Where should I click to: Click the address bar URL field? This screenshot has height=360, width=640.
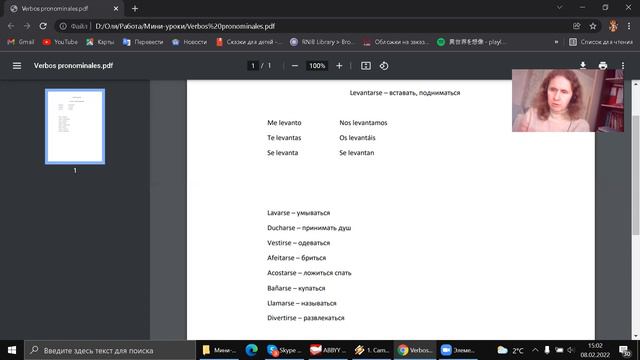[327, 26]
